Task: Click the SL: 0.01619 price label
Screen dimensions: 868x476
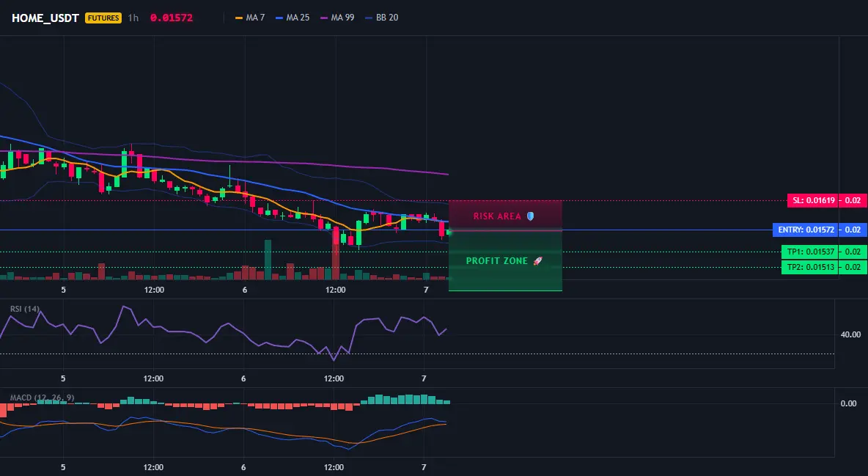Action: pos(812,201)
